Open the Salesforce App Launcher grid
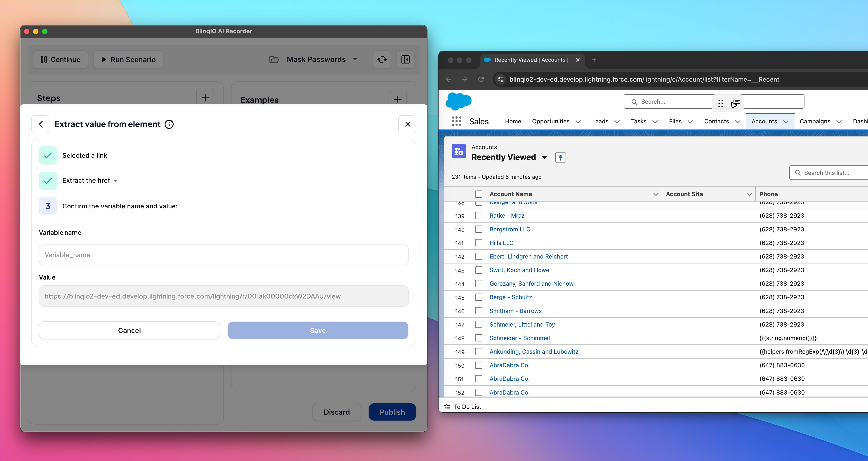868x461 pixels. point(456,121)
